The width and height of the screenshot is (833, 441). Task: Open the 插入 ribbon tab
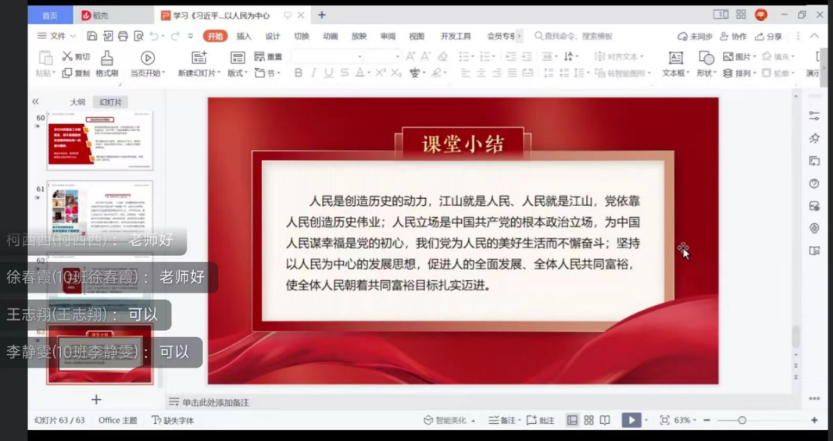coord(244,36)
